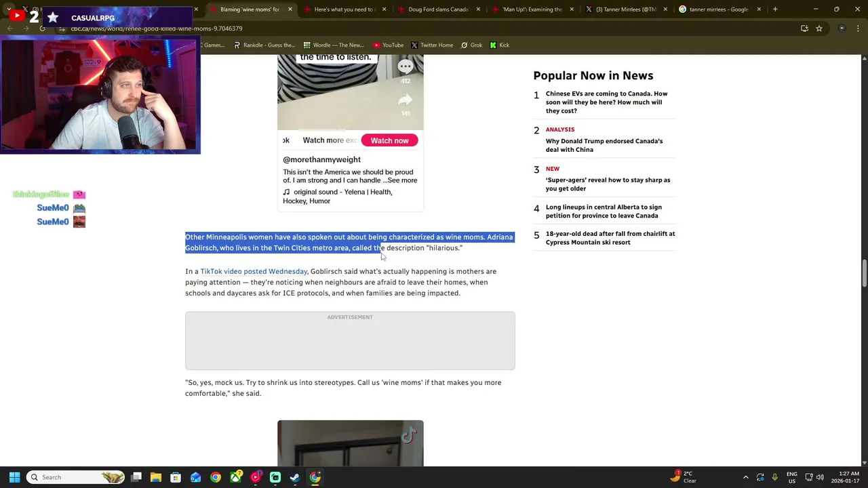This screenshot has width=868, height=488.
Task: Open the browser profile icon
Action: (x=842, y=28)
